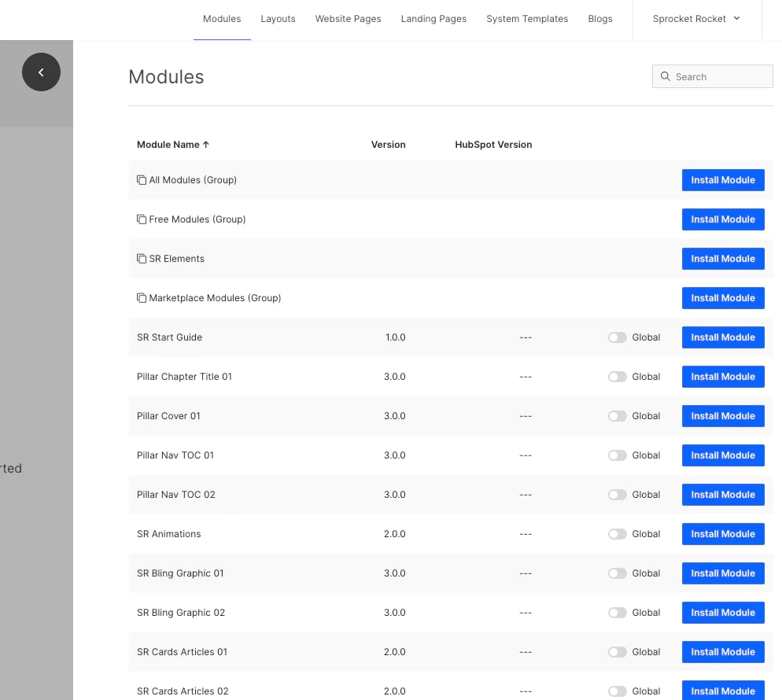782x700 pixels.
Task: Toggle Global on SR Animations
Action: [618, 533]
